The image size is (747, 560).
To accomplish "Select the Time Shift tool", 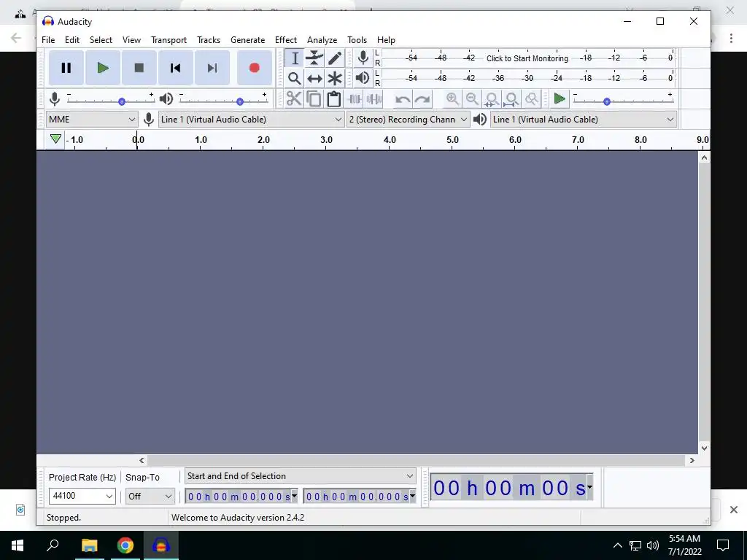I will pos(314,78).
